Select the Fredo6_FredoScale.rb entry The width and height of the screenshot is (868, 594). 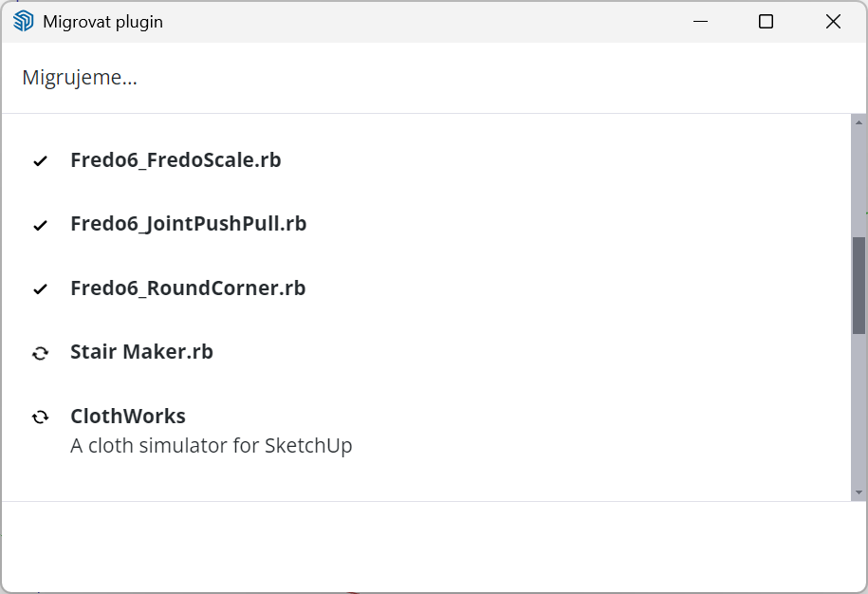[175, 160]
